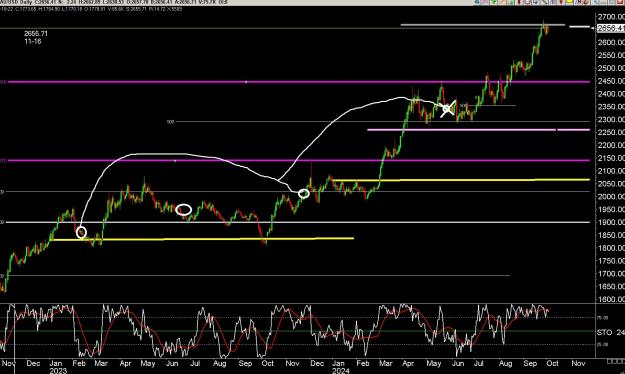
Task: Click the 1700.00 label on the price axis
Action: (x=611, y=274)
